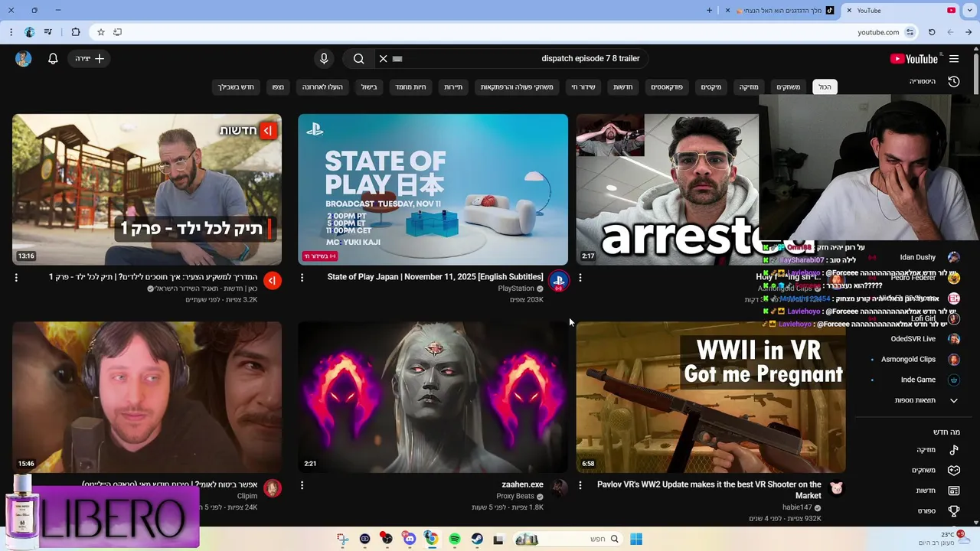980x551 pixels.
Task: Reload the page in the browser
Action: point(932,32)
